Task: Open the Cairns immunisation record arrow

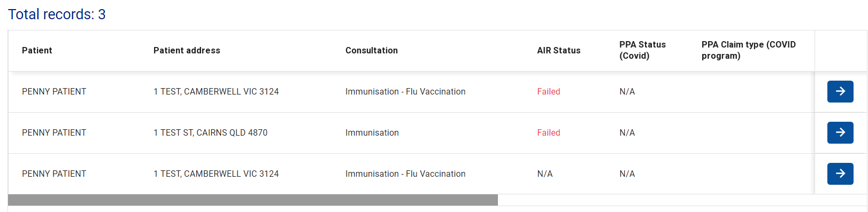Action: (x=840, y=132)
